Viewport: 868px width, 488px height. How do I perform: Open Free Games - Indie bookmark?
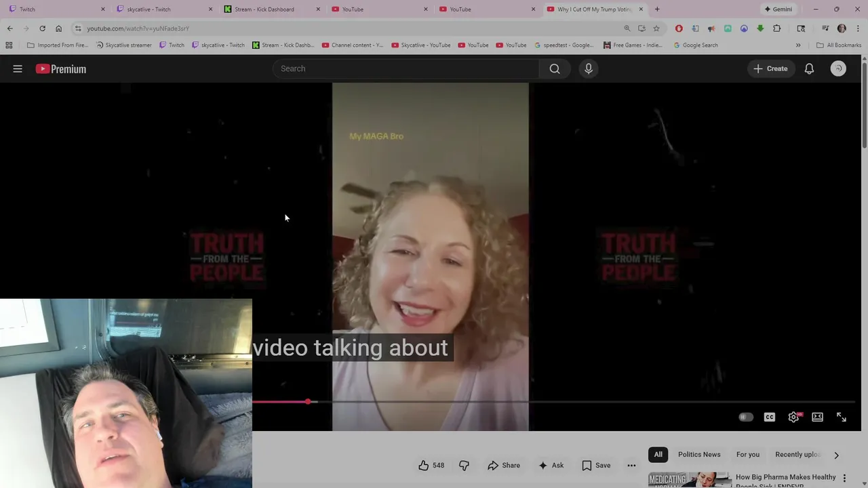(633, 45)
